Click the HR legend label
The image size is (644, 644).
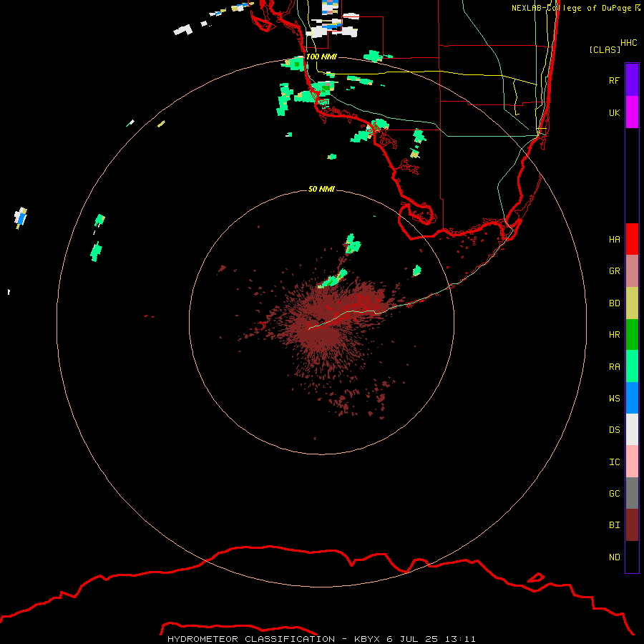tap(614, 335)
